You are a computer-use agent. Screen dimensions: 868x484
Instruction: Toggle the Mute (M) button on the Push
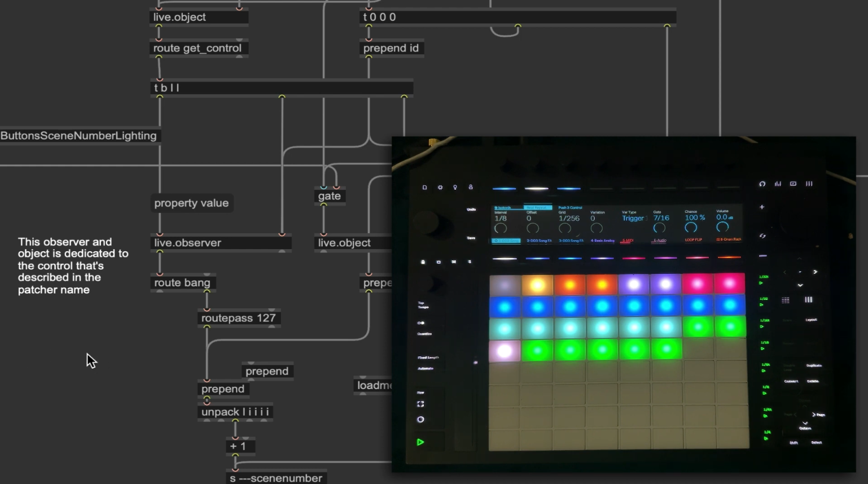[453, 261]
